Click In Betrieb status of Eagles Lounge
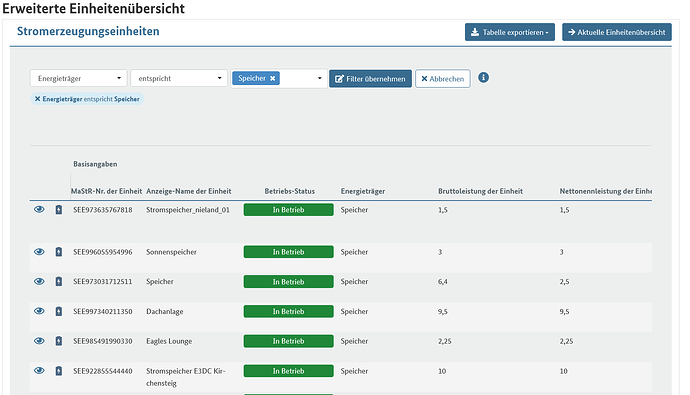The width and height of the screenshot is (690, 395). (x=289, y=341)
